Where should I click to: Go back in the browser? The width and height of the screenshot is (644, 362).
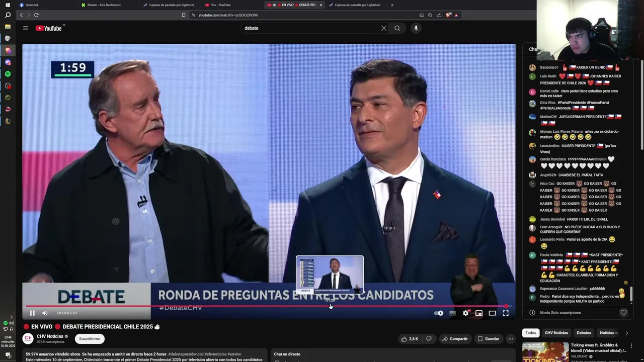click(21, 15)
